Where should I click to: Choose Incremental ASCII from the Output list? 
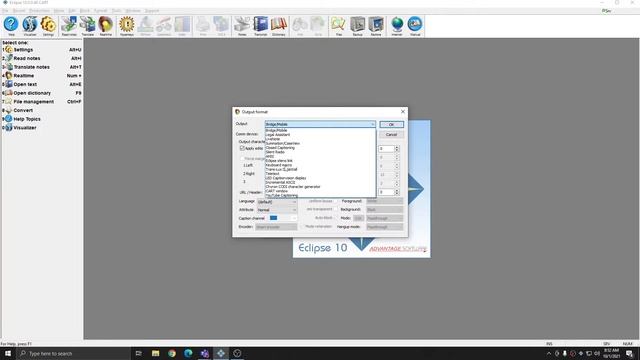pos(320,182)
